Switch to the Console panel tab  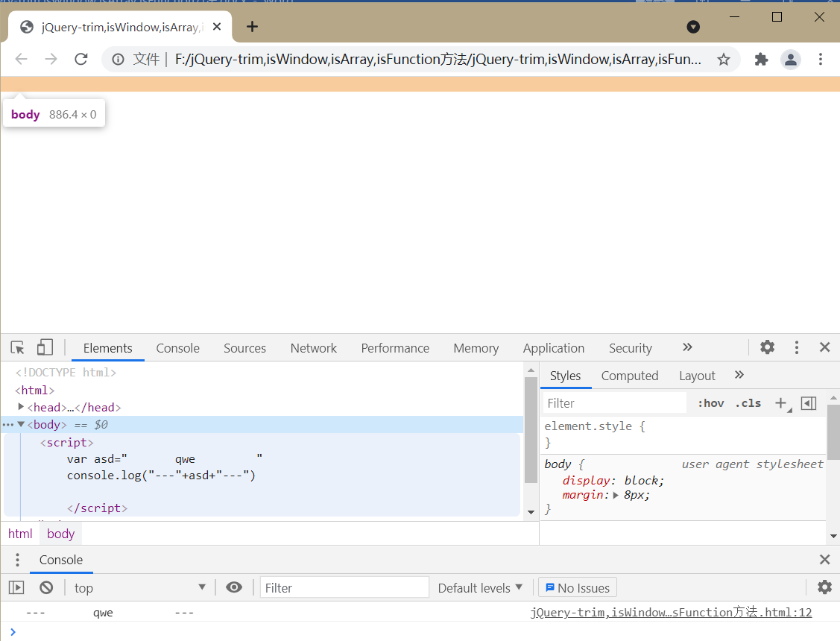(x=178, y=348)
